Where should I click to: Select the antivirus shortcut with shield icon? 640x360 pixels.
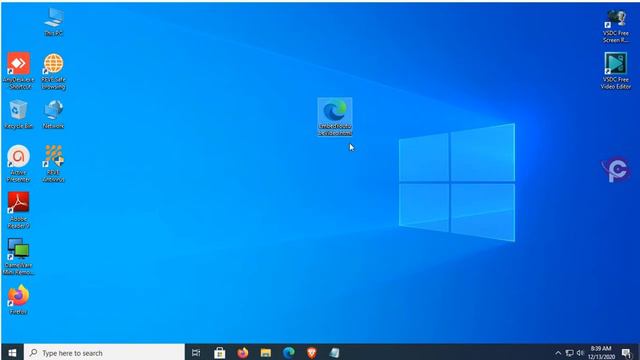53,163
